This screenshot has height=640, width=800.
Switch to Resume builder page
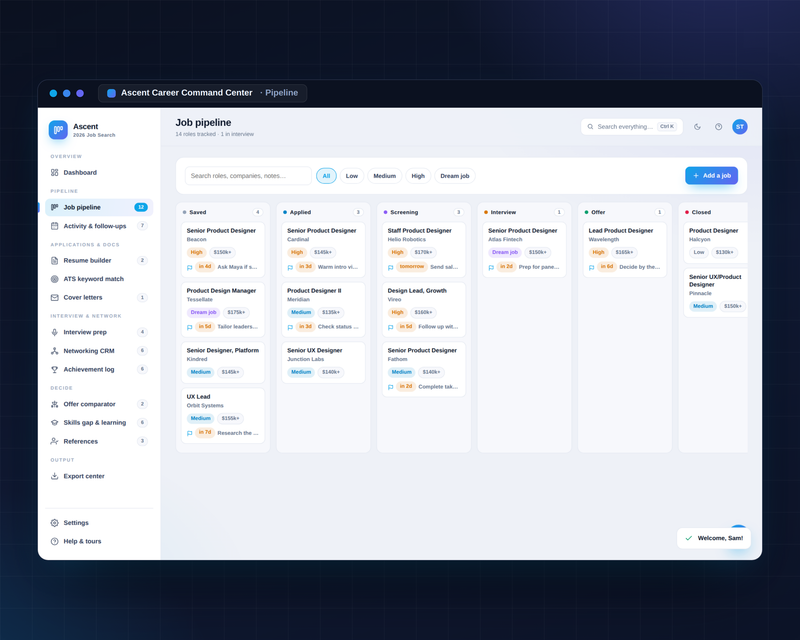click(99, 260)
